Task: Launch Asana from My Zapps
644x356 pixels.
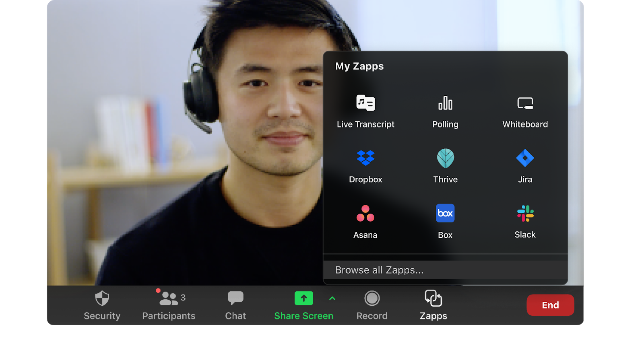Action: pyautogui.click(x=365, y=214)
